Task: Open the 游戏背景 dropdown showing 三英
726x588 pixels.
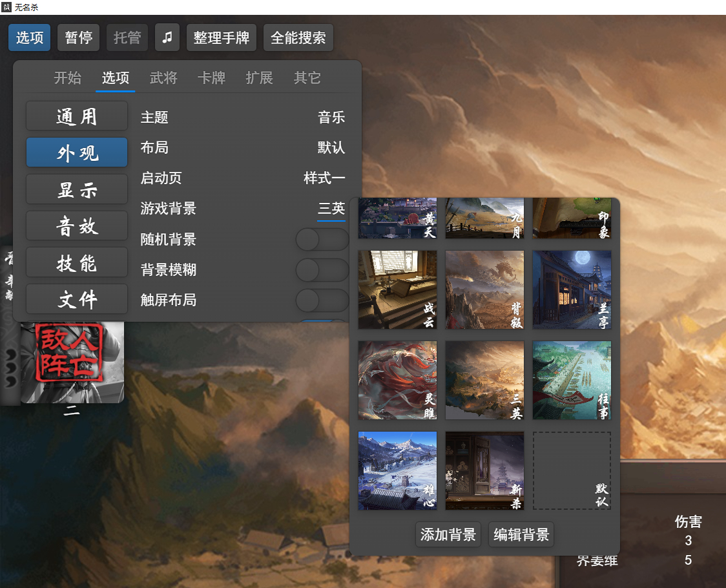Action: coord(331,209)
